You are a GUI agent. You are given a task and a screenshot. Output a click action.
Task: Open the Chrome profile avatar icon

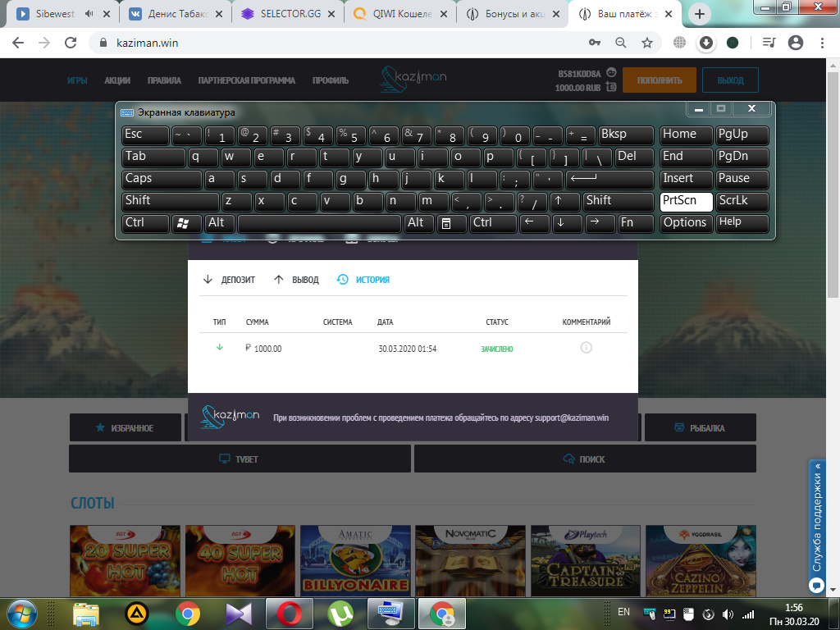[795, 43]
